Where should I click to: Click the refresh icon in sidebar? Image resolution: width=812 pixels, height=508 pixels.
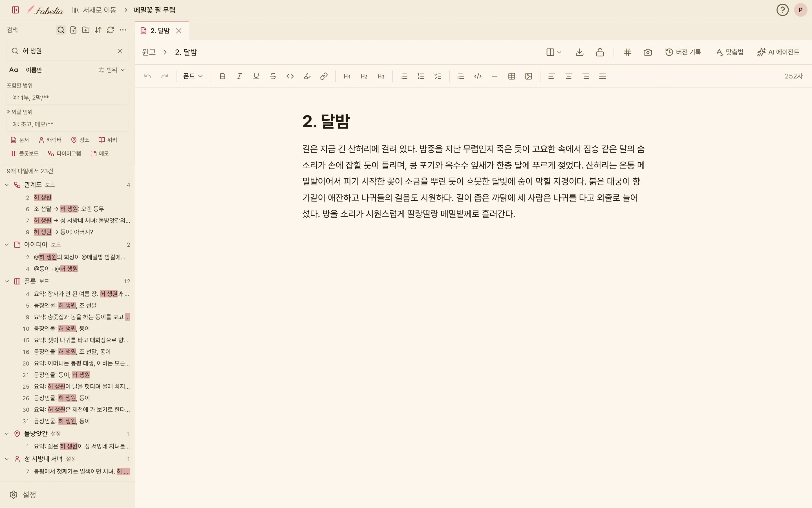pyautogui.click(x=111, y=30)
